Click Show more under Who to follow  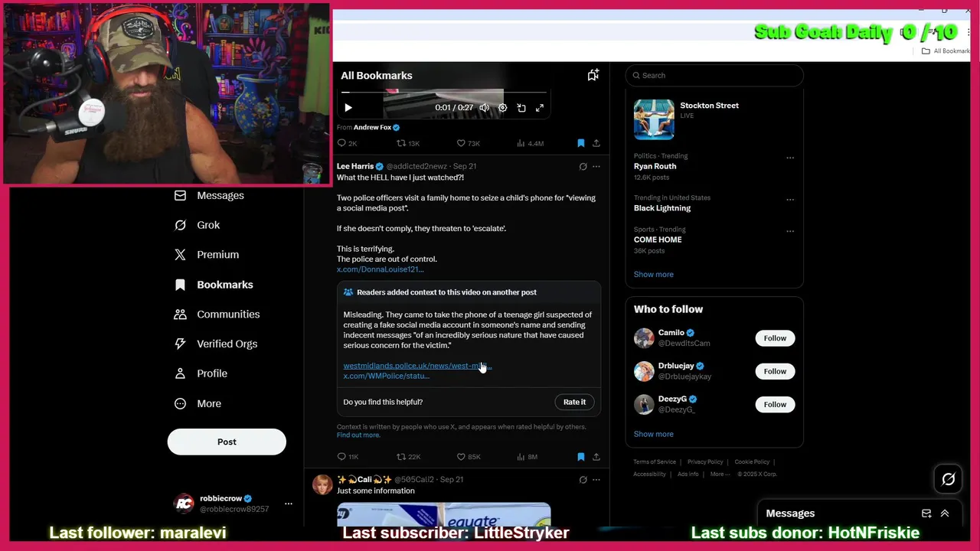point(654,434)
